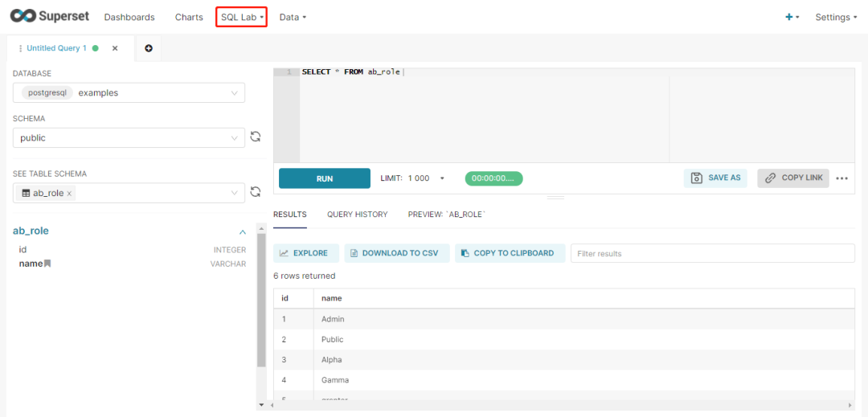Click the INTEGER type label
The width and height of the screenshot is (868, 417).
click(x=230, y=250)
